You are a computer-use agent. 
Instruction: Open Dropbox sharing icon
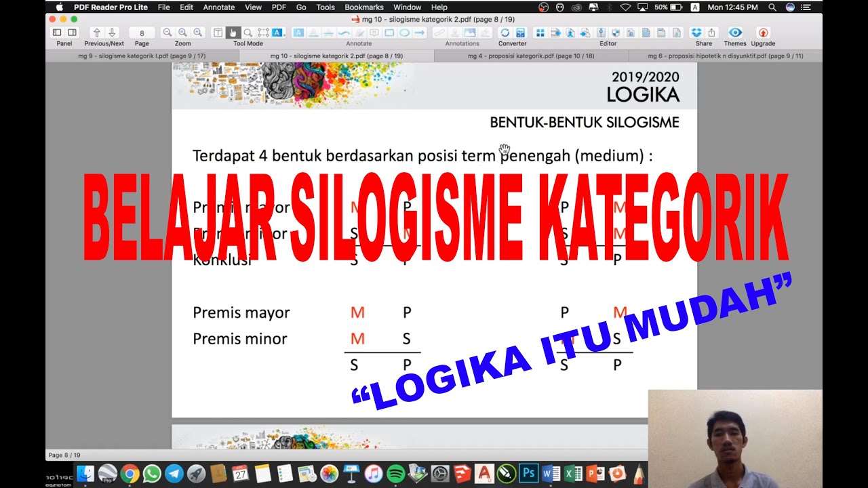pos(696,33)
